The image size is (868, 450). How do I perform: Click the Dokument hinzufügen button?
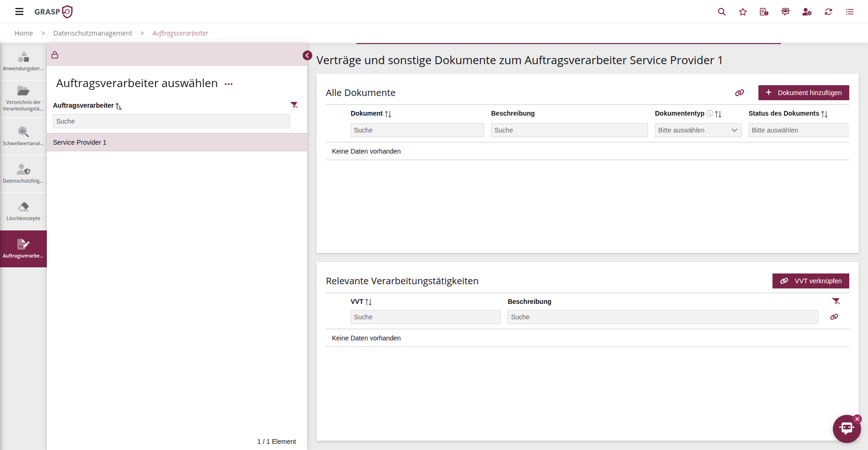pyautogui.click(x=803, y=93)
